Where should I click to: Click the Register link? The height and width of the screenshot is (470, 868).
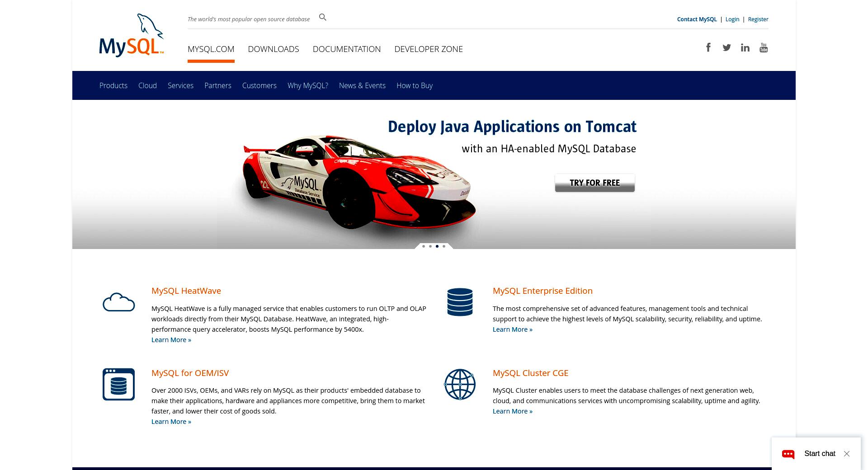point(758,19)
